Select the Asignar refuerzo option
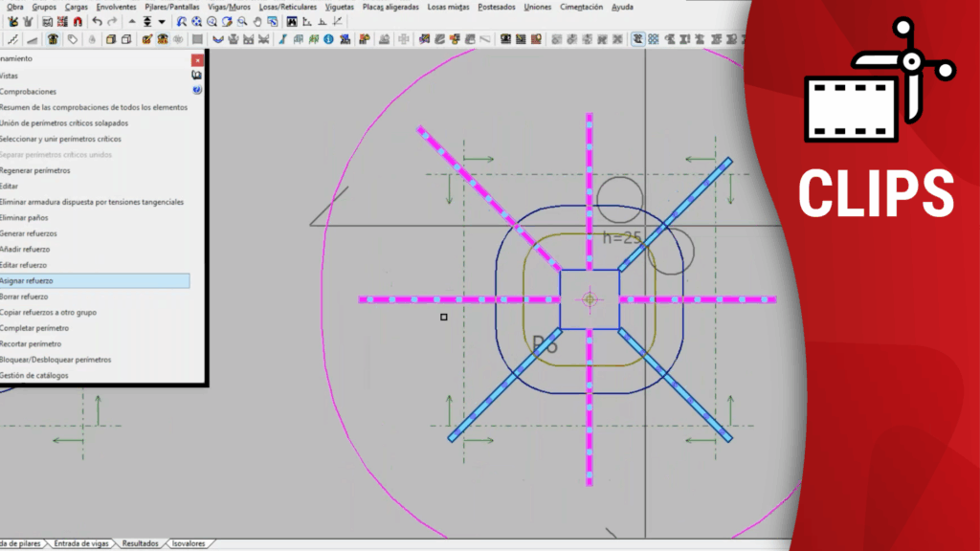 (27, 280)
